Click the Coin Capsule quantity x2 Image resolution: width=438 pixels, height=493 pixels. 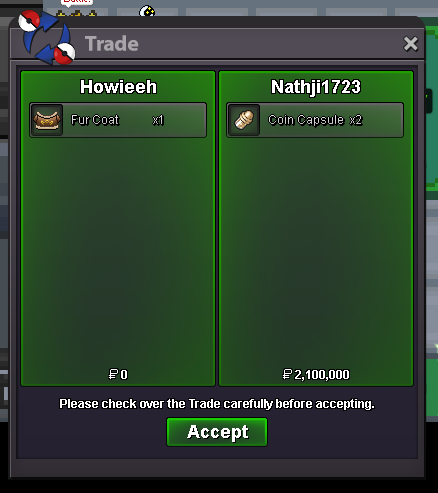tap(356, 120)
